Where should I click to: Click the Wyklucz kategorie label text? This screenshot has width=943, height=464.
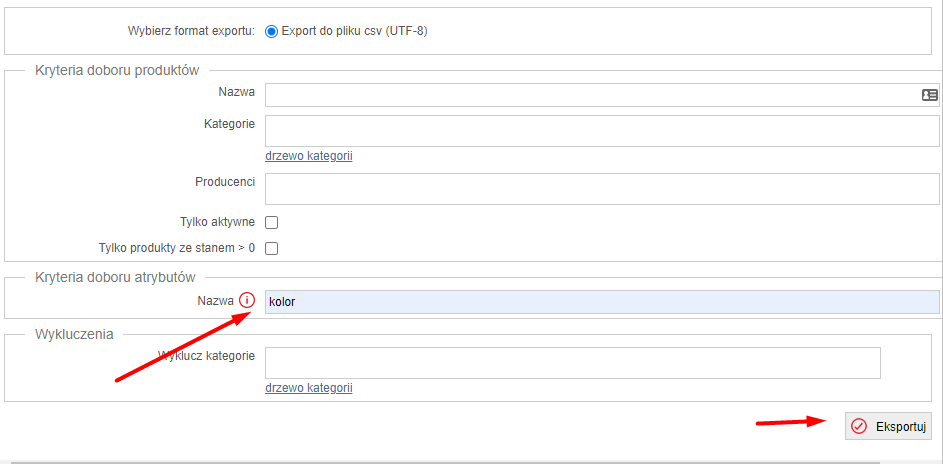(206, 355)
